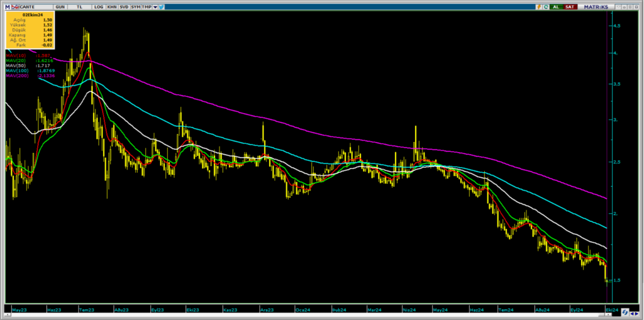Screen dimensions: 644x320
Task: Open the TMP template item
Action: pos(147,6)
